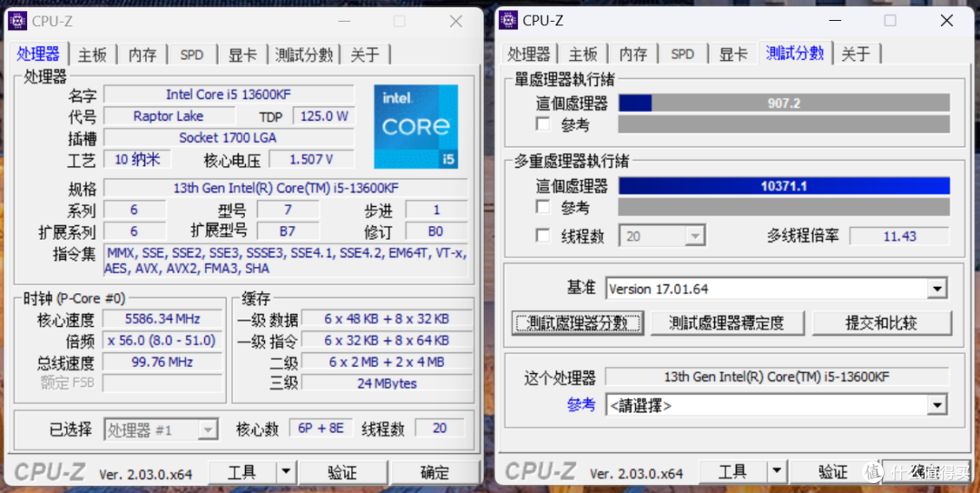Screen dimensions: 980x493
Task: Click the 三级 cache value 24 MBytes
Action: (387, 383)
